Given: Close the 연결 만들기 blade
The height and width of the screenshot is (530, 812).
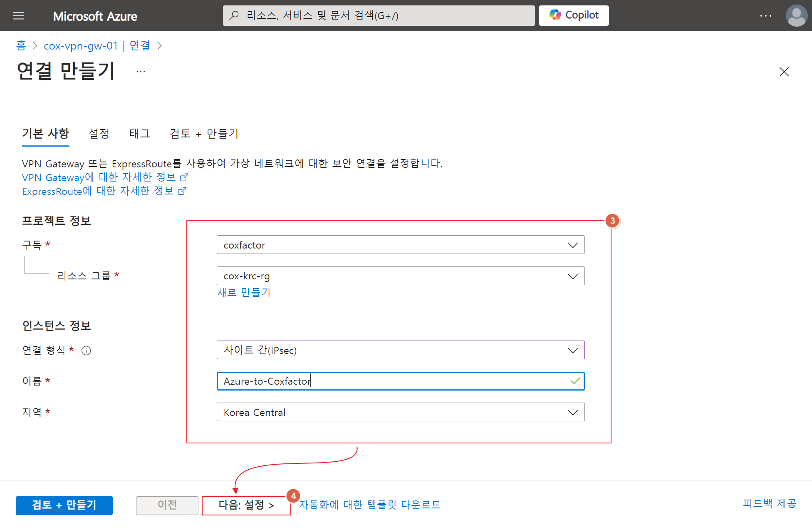Looking at the screenshot, I should 784,72.
